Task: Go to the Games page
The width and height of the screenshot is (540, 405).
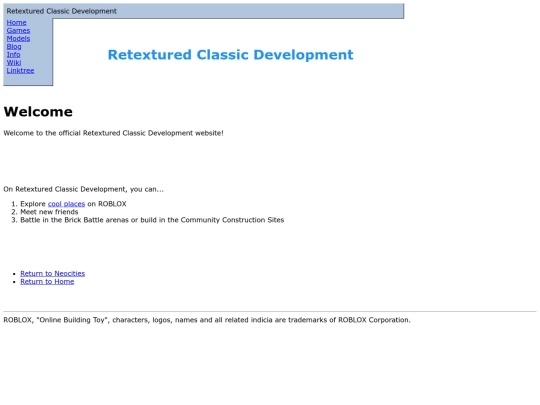Action: click(18, 30)
